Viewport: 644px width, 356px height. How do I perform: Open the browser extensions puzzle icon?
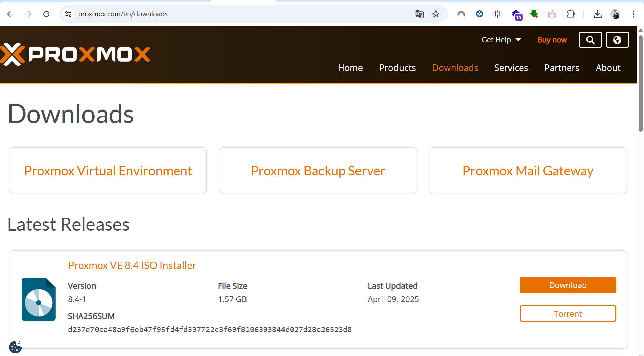click(x=570, y=14)
